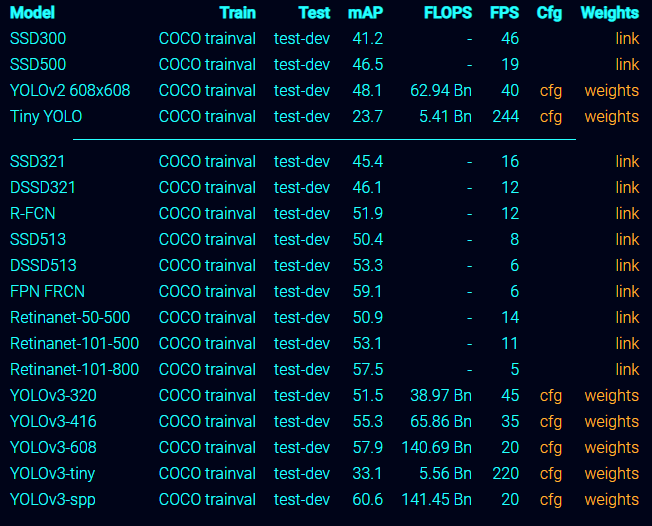Open the link for SSD513

[627, 240]
